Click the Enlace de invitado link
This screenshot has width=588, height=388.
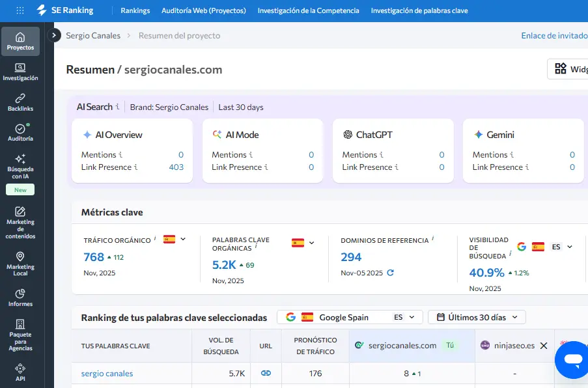(553, 35)
